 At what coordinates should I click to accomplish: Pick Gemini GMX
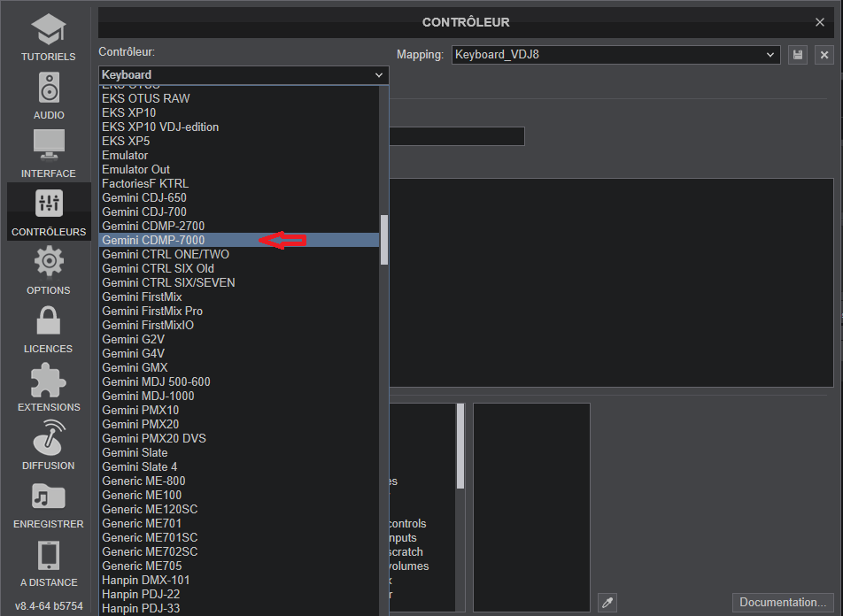239,367
